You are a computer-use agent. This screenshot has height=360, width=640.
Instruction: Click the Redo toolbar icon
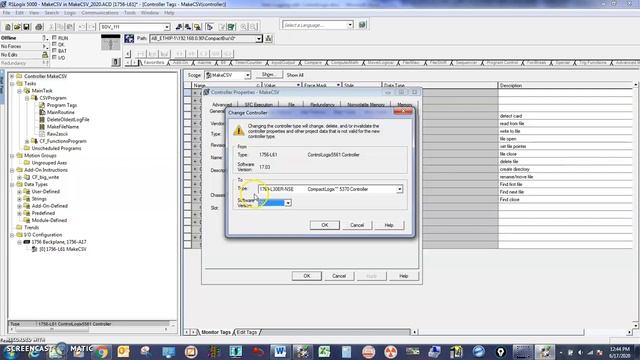coord(91,27)
